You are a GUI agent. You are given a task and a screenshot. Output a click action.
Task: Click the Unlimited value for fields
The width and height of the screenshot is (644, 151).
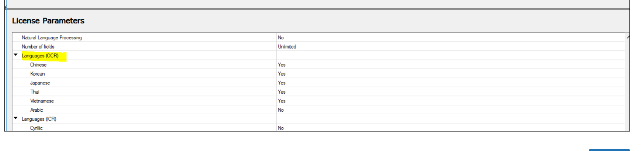pos(287,47)
